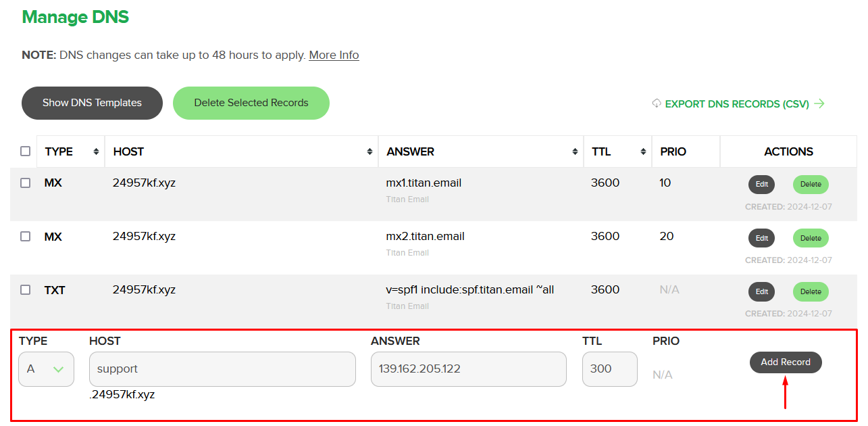
Task: Sort by the ANSWER column sort icon
Action: pos(575,151)
